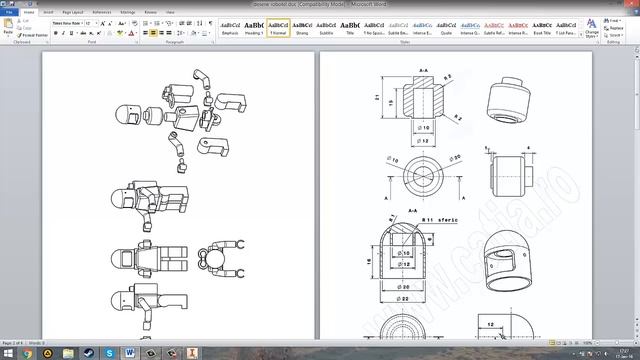640x360 pixels.
Task: Open the File tab
Action: coord(9,12)
